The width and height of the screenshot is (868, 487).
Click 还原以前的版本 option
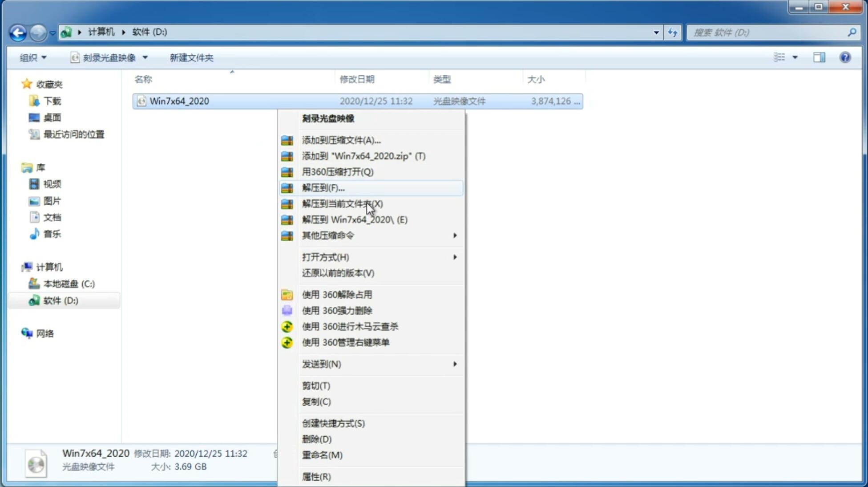(338, 273)
